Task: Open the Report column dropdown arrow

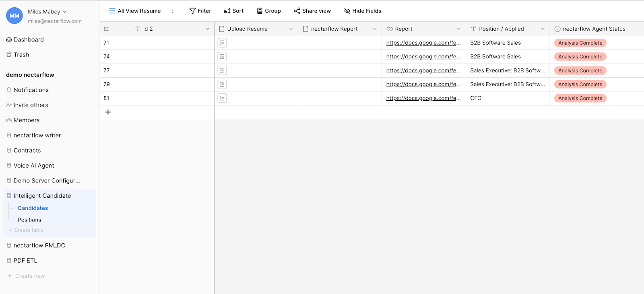Action: pyautogui.click(x=459, y=29)
